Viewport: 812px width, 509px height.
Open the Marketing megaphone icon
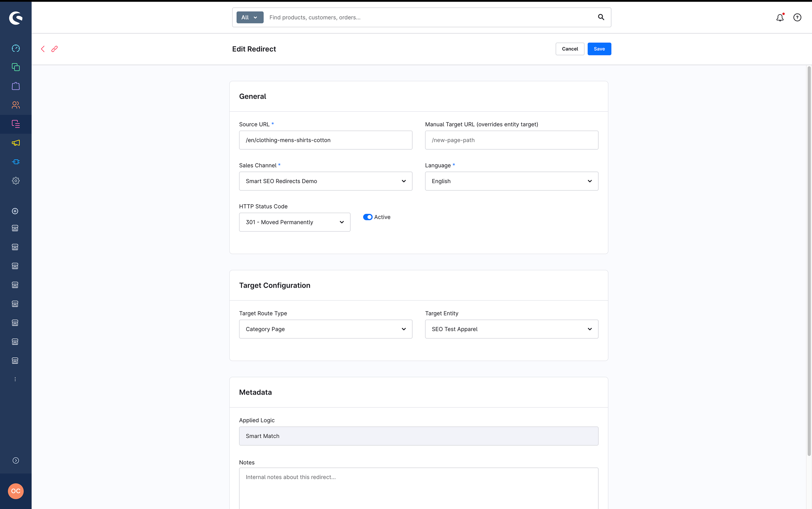[16, 143]
